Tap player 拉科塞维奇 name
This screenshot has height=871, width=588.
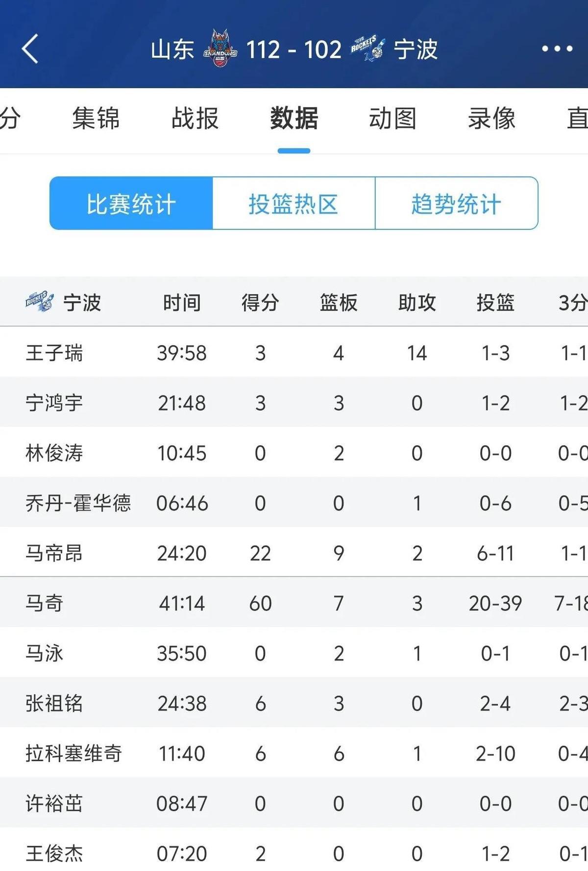tap(73, 753)
